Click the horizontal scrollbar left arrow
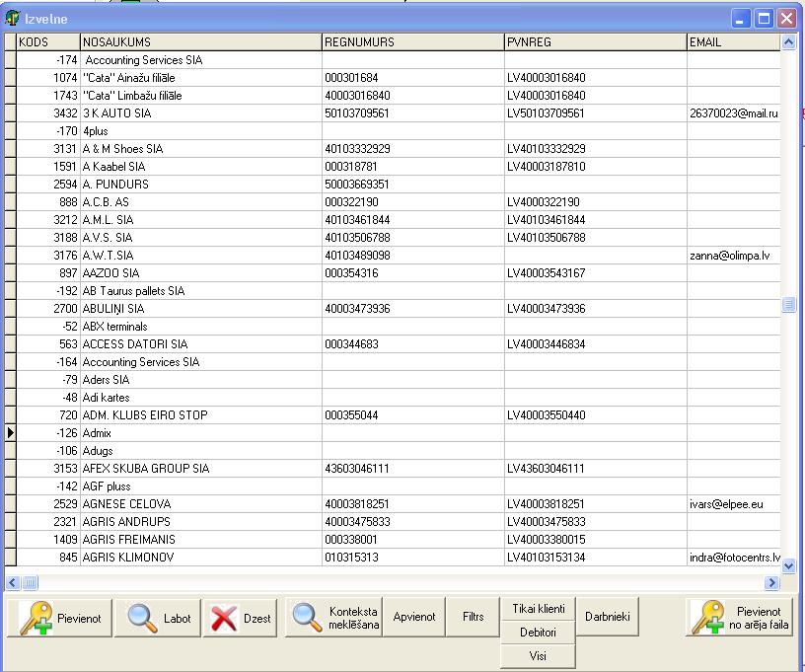 click(13, 582)
